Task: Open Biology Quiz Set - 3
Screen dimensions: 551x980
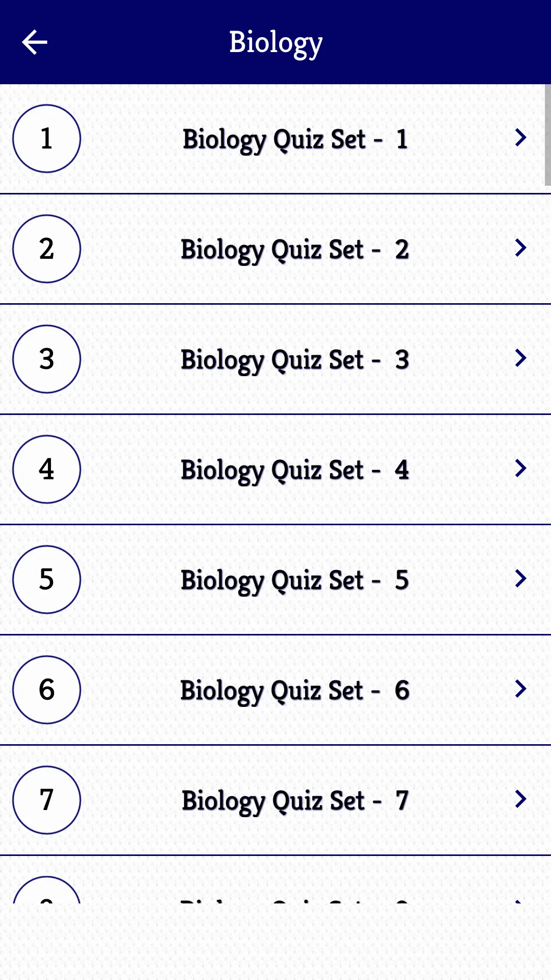Action: [275, 359]
